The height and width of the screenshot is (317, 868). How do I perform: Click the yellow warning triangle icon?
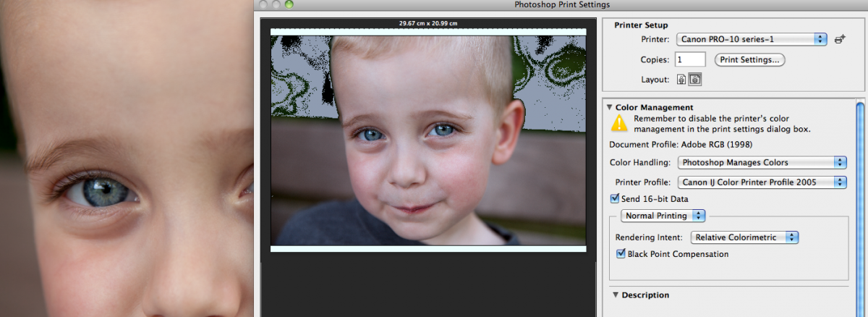[x=619, y=123]
